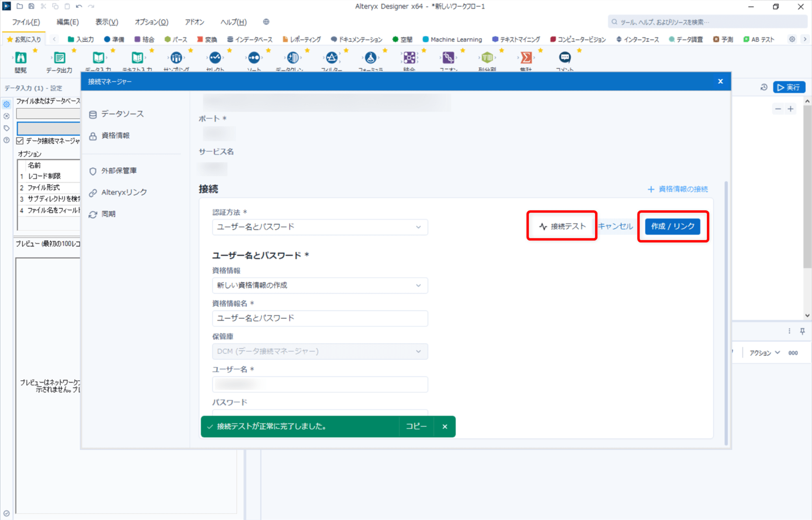Image resolution: width=812 pixels, height=520 pixels.
Task: Select the Union tool icon
Action: click(x=448, y=58)
